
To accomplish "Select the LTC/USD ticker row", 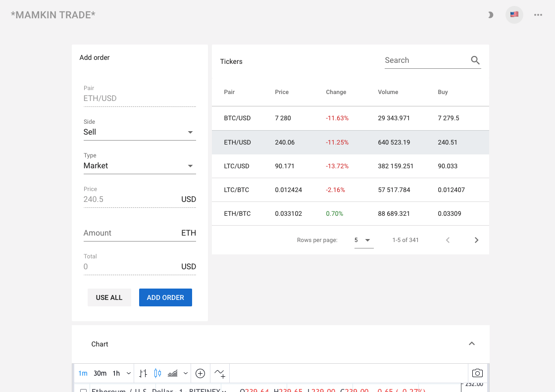I will (x=351, y=166).
